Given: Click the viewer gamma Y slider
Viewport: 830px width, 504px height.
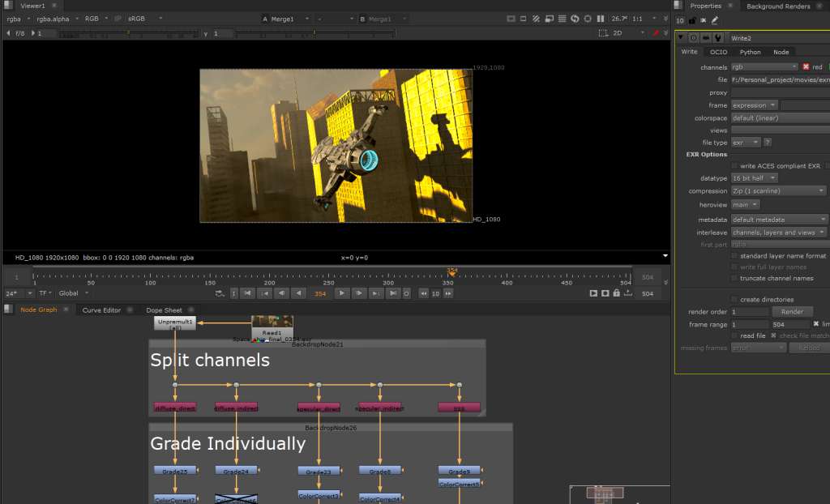Looking at the screenshot, I should click(314, 33).
